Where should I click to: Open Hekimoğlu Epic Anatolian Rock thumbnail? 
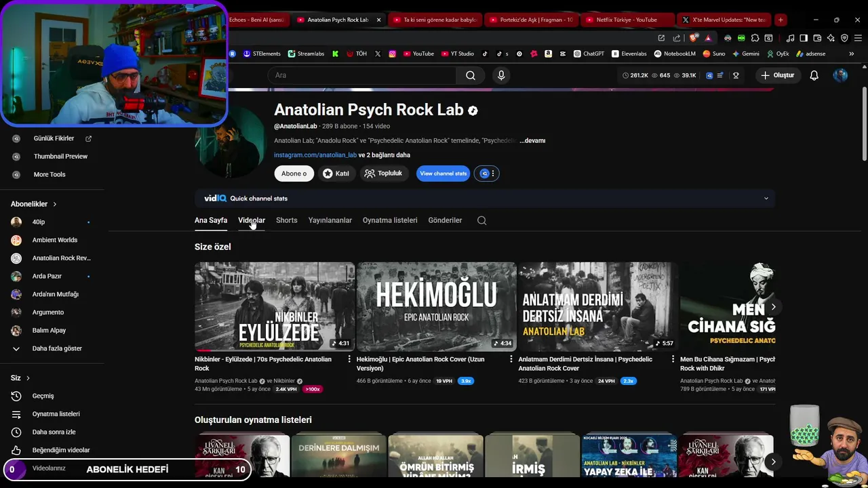(x=436, y=307)
